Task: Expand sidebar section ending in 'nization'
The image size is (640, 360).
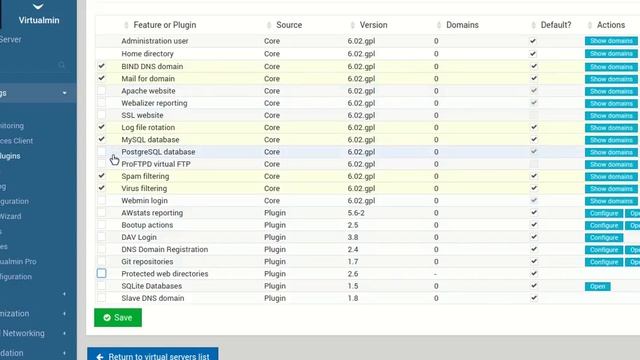Action: coord(64,314)
